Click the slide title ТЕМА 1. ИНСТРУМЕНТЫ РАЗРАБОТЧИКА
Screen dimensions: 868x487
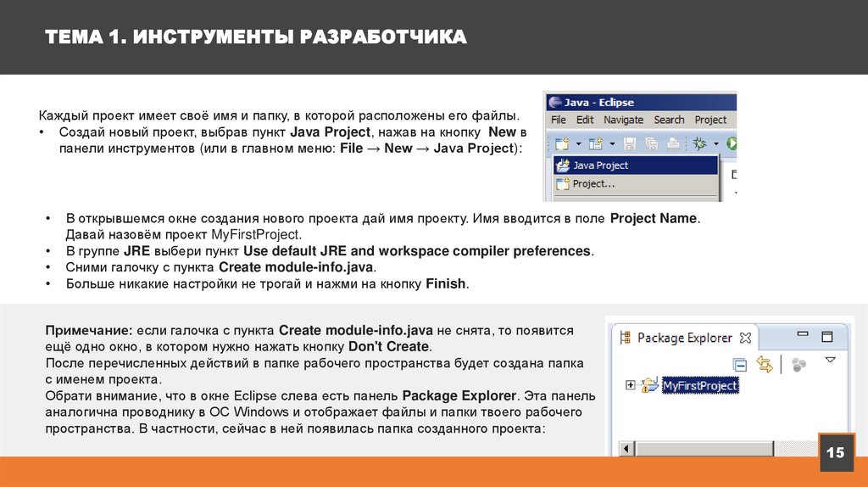click(x=256, y=37)
